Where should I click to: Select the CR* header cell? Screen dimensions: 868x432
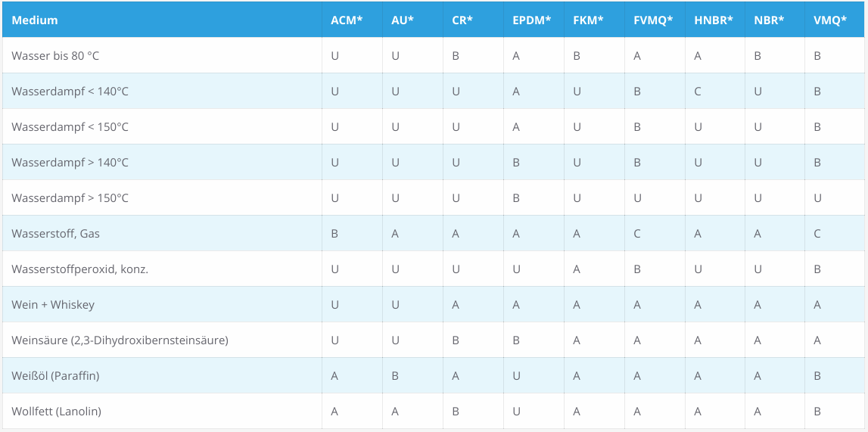(x=462, y=20)
